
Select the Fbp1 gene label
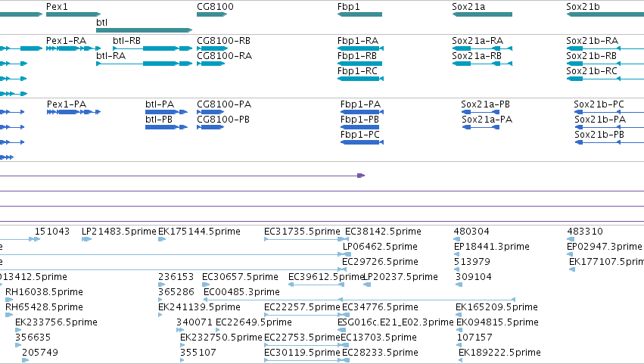click(348, 7)
